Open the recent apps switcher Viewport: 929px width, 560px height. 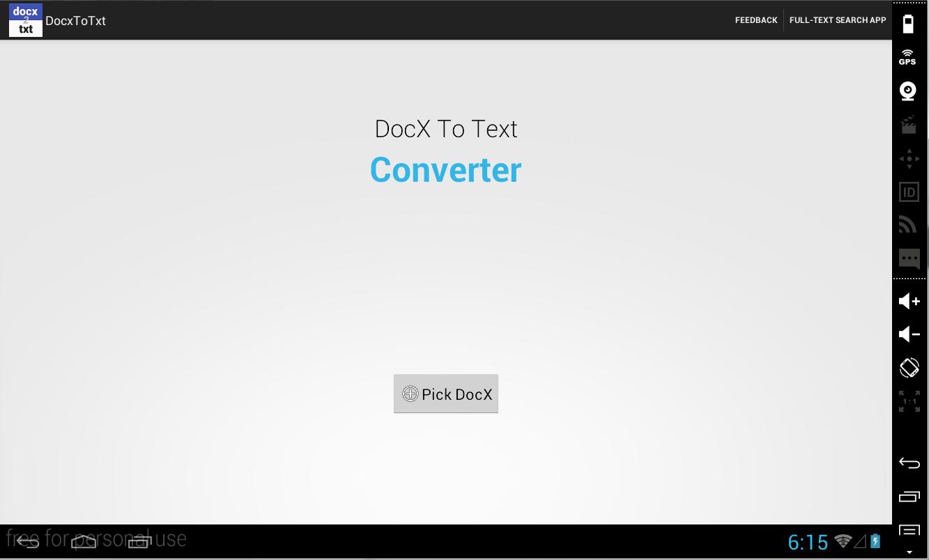point(909,497)
